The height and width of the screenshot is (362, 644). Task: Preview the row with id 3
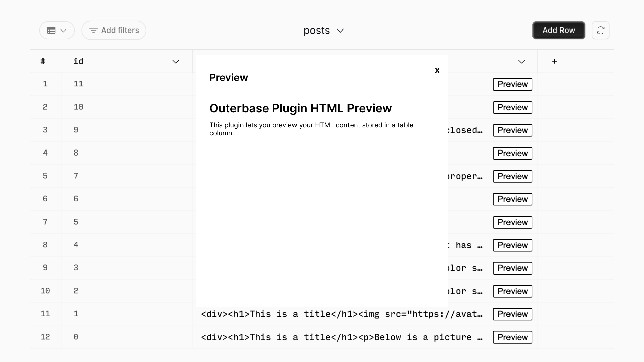coord(513,268)
